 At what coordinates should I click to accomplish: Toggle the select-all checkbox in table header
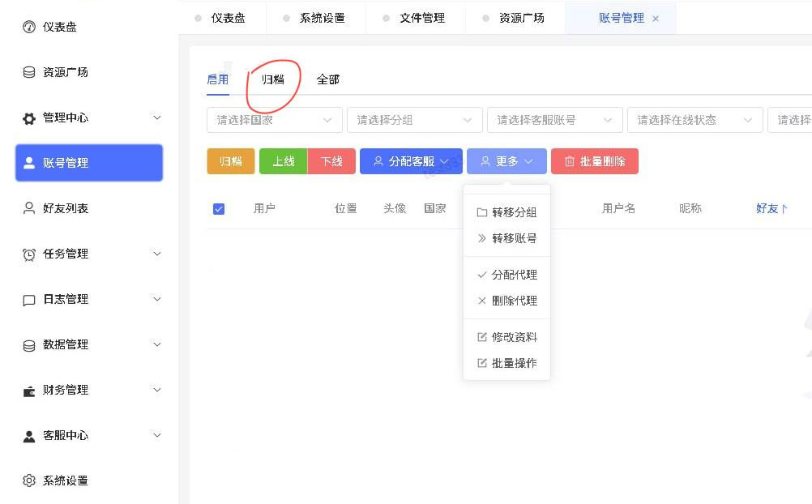[219, 209]
